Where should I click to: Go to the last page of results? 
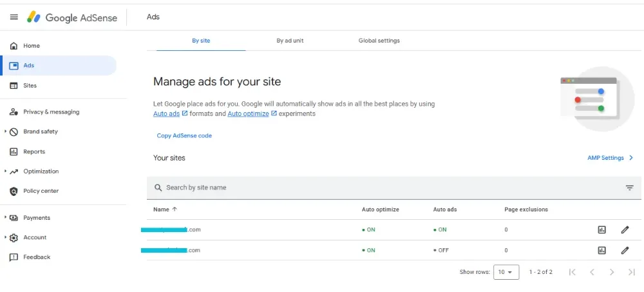pyautogui.click(x=632, y=272)
